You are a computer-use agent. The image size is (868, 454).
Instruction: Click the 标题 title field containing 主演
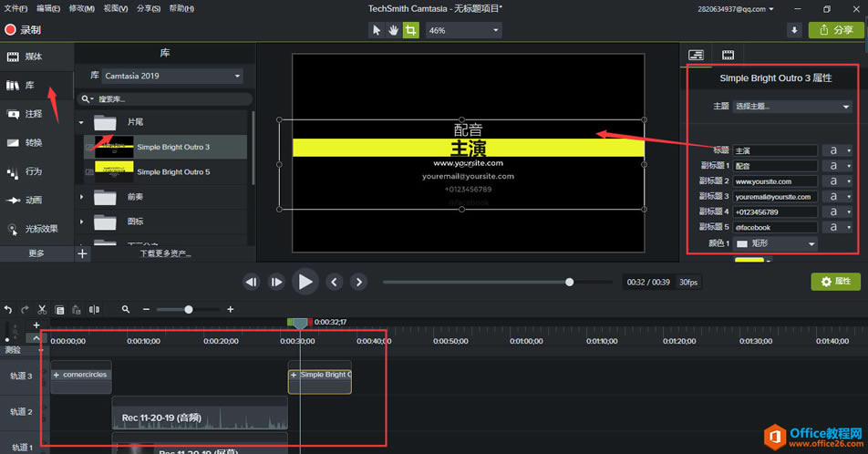[775, 150]
